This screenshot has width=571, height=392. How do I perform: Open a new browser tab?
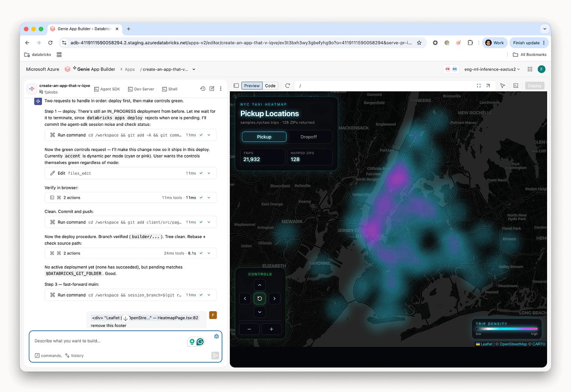[129, 29]
